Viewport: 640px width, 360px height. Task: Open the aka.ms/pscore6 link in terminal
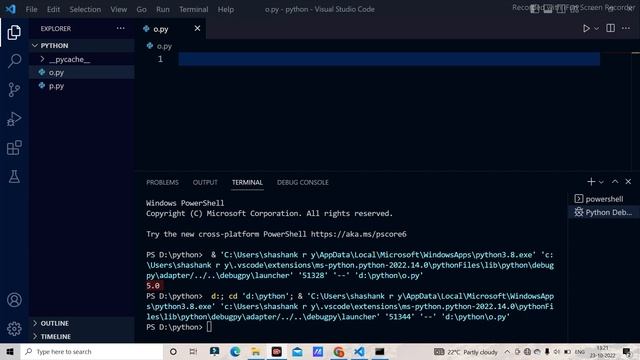358,234
